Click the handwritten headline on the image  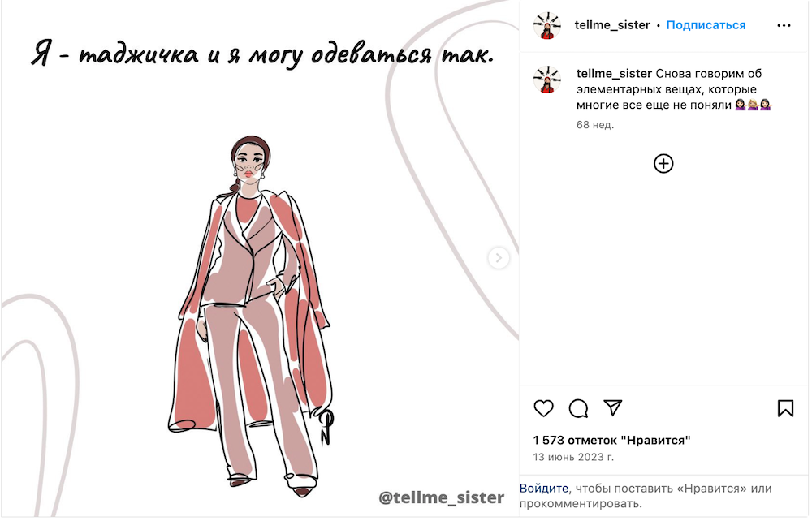(261, 54)
